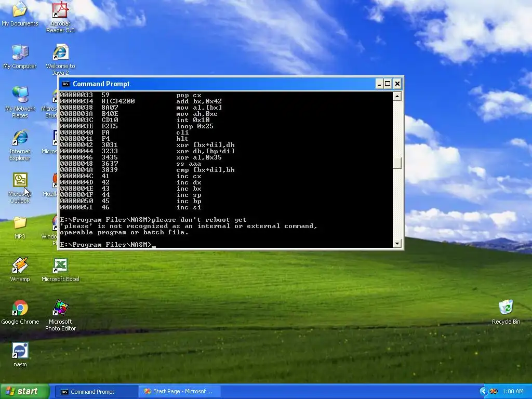The image size is (532, 399).
Task: Click the 'operable program or batch file.' message
Action: [124, 232]
